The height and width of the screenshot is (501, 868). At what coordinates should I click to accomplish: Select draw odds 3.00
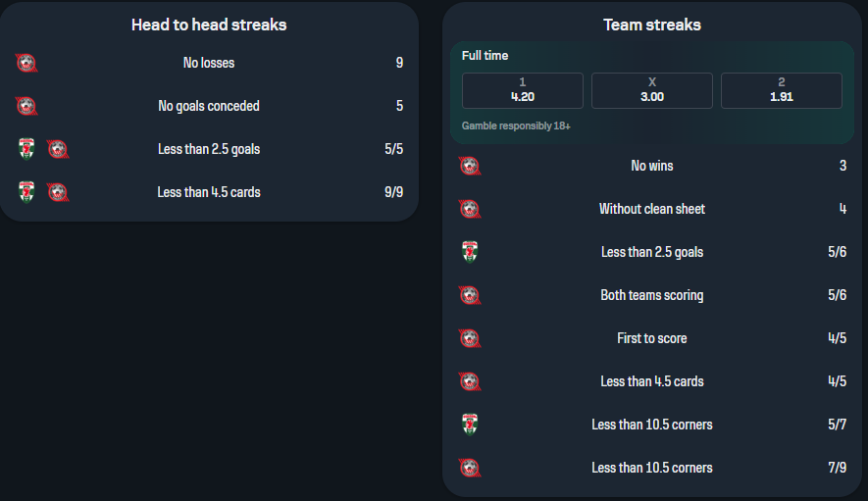[x=652, y=90]
